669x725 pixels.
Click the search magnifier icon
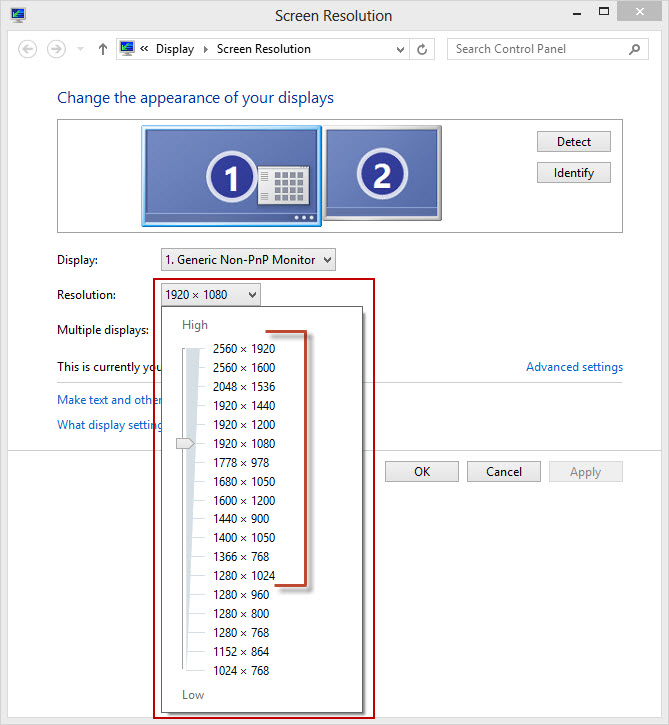click(634, 49)
